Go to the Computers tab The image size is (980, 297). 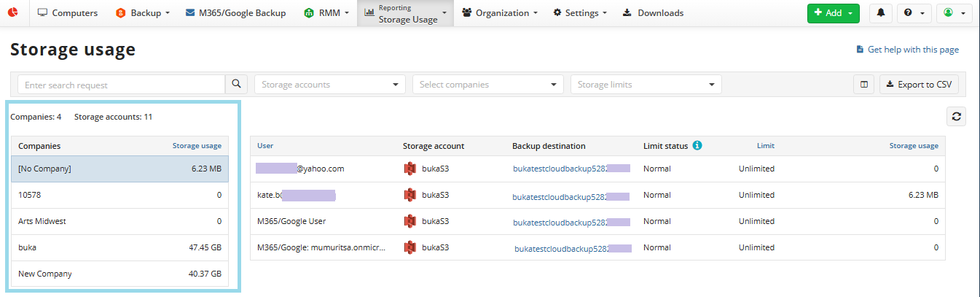pyautogui.click(x=68, y=13)
